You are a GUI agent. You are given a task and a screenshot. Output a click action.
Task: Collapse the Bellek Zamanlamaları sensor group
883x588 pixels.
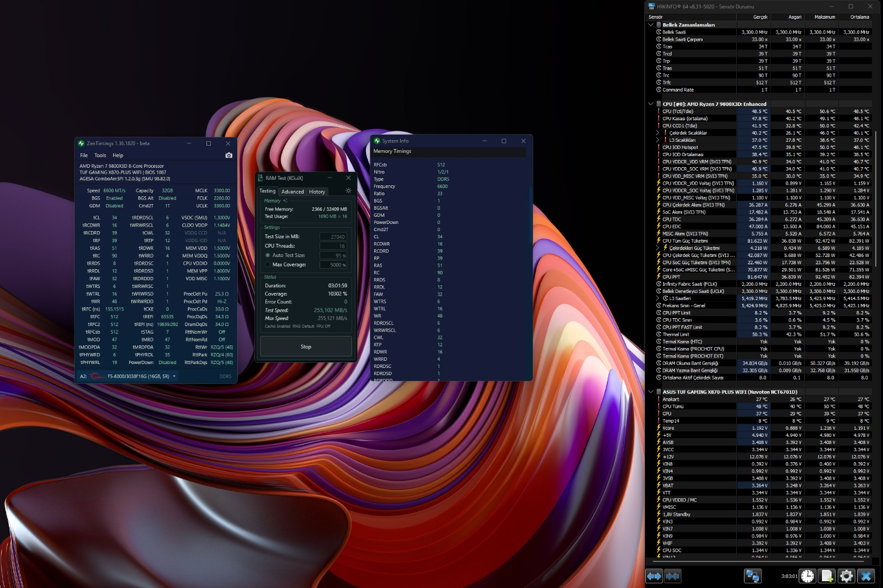coord(651,25)
